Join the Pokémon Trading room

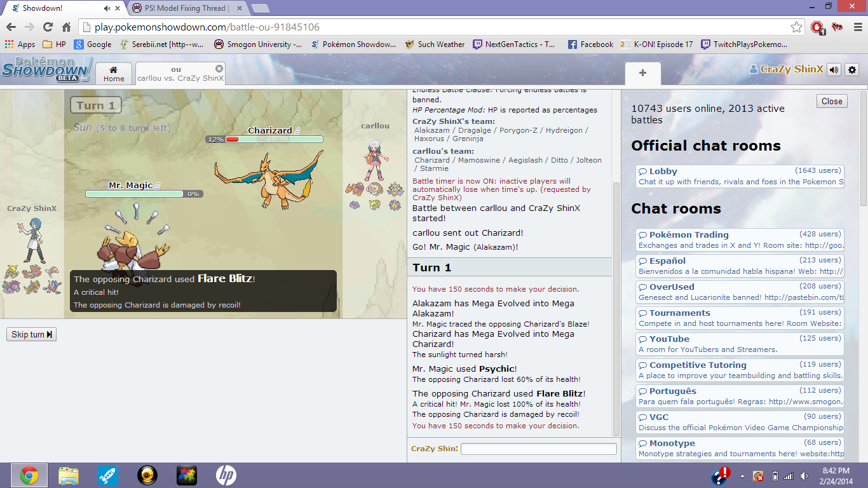click(740, 240)
